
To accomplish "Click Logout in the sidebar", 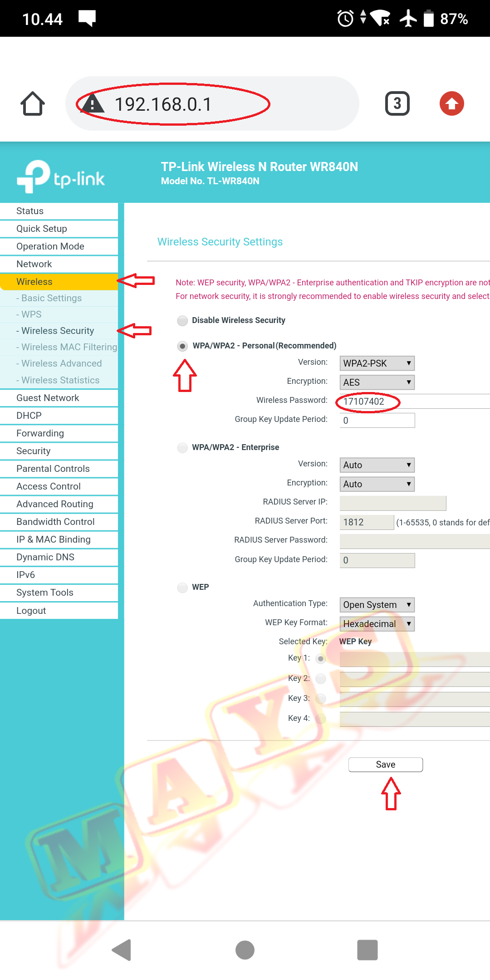I will [x=59, y=611].
